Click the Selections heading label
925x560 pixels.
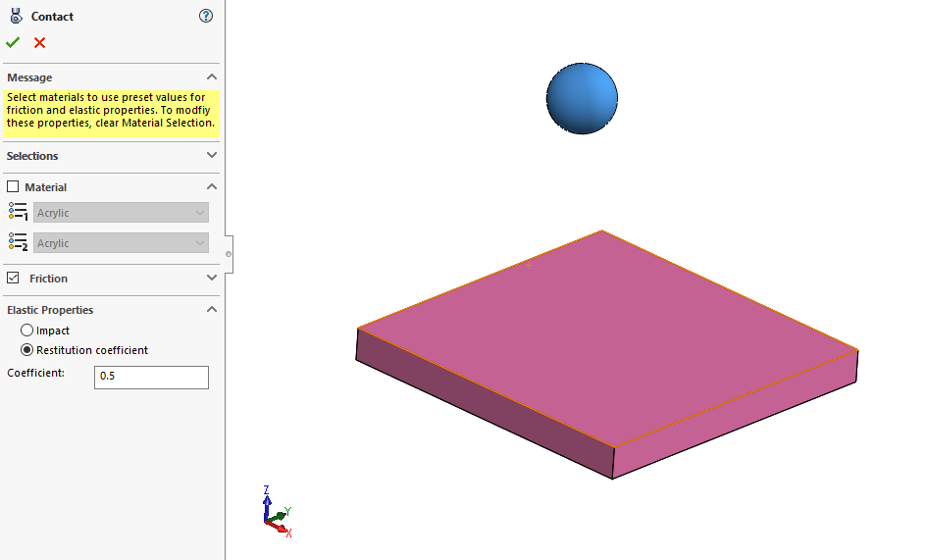coord(32,156)
